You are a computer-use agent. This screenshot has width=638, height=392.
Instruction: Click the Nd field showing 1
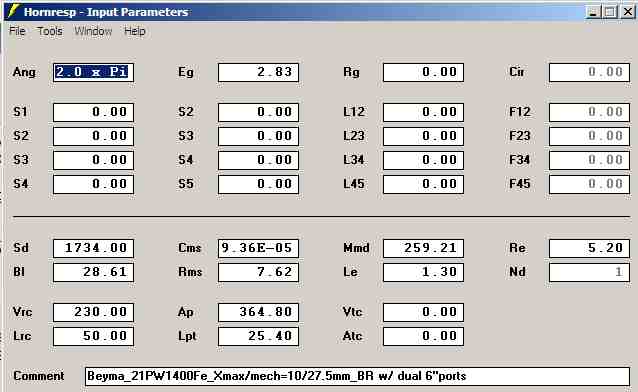[589, 272]
